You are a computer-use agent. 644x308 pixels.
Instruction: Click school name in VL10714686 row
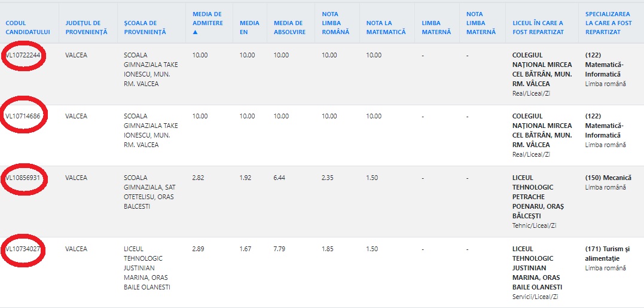point(151,130)
